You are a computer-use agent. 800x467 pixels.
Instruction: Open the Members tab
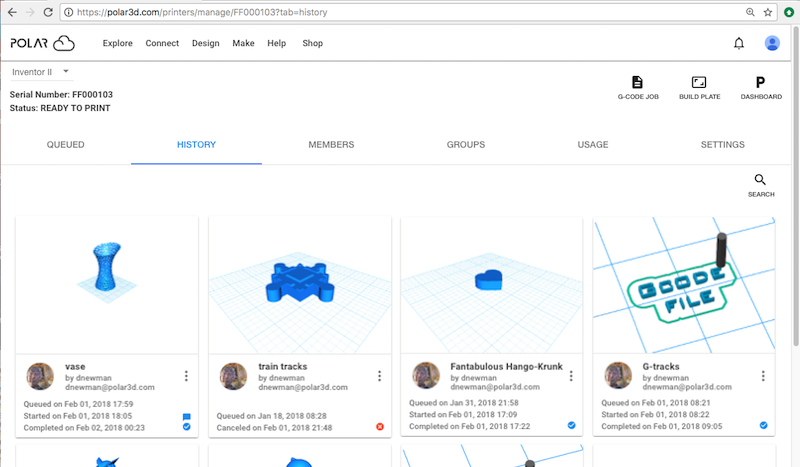pos(331,144)
